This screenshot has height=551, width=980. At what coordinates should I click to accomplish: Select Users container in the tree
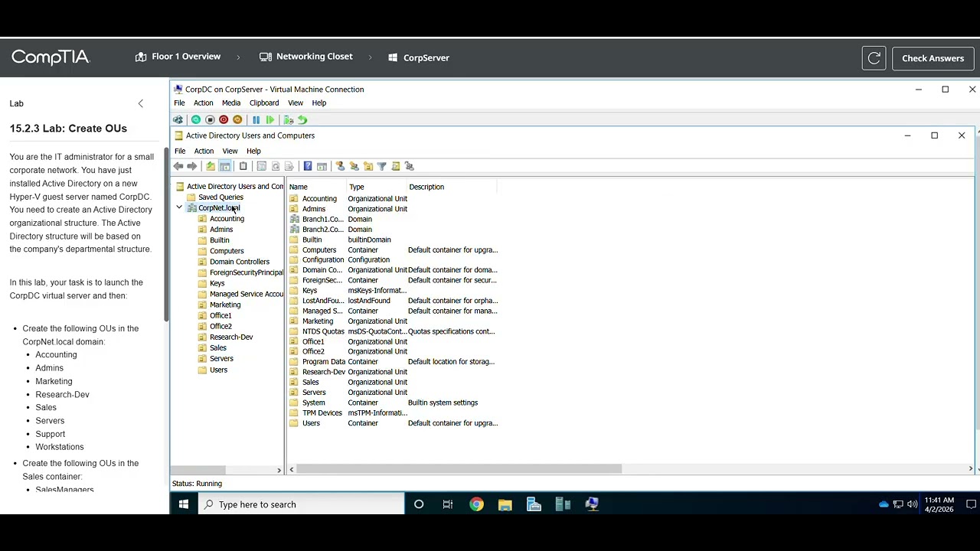coord(218,370)
